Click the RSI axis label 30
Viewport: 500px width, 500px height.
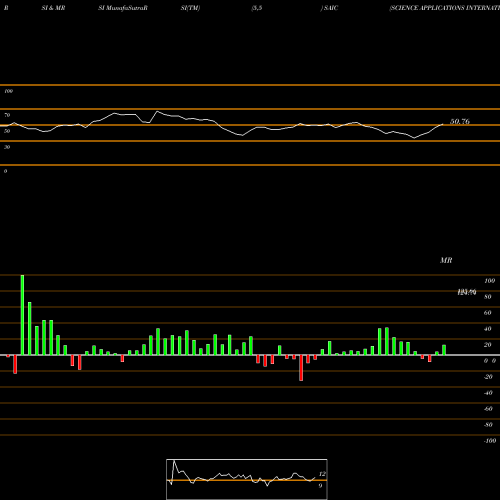click(x=7, y=147)
